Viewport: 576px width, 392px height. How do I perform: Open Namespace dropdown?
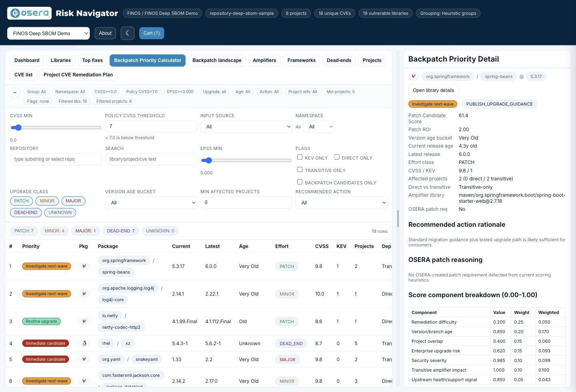(319, 126)
